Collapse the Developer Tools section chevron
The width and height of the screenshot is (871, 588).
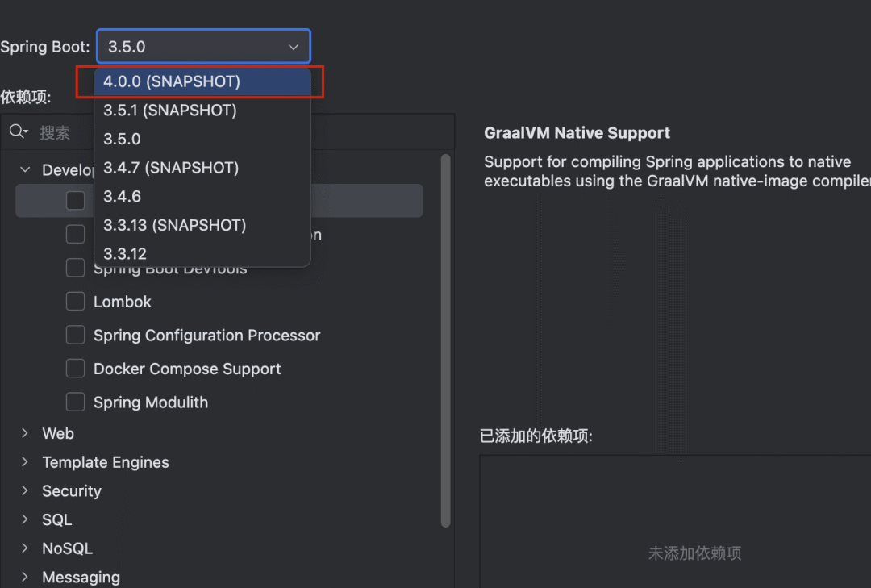coord(23,169)
